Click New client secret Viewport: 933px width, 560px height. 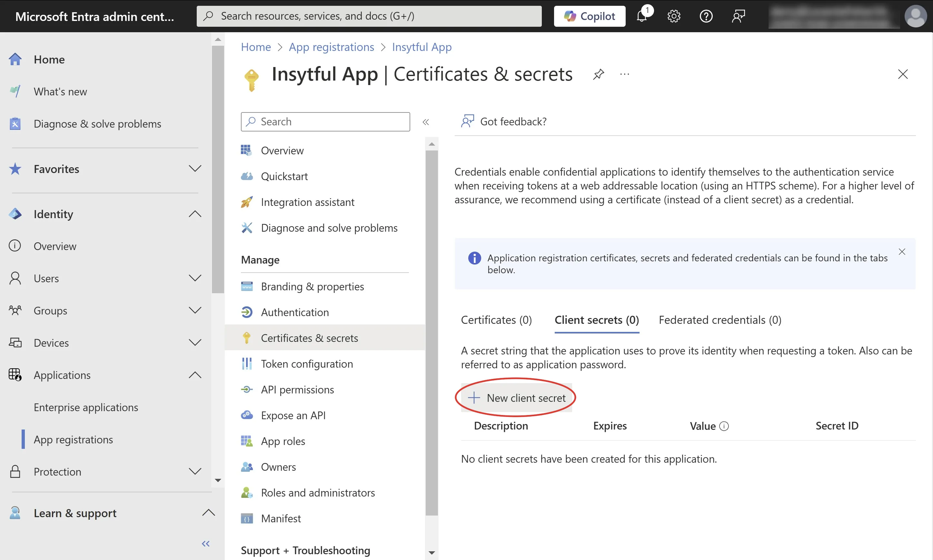point(517,398)
